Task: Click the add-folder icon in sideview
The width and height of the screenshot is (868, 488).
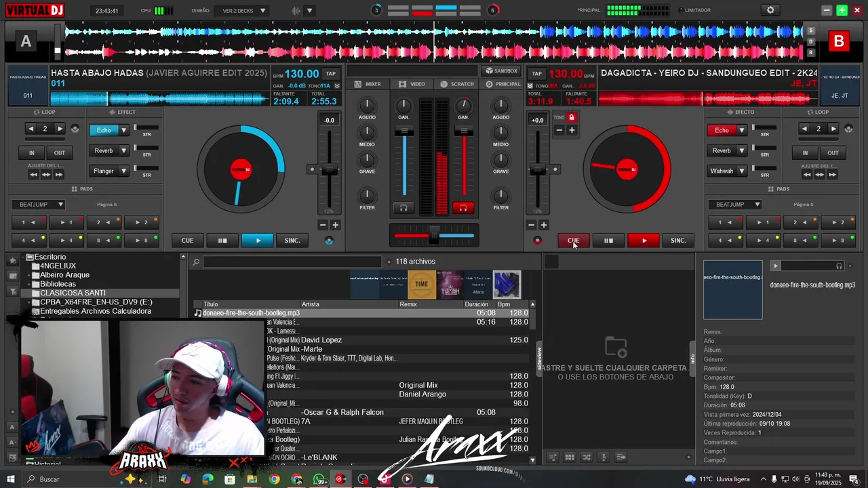Action: 616,346
